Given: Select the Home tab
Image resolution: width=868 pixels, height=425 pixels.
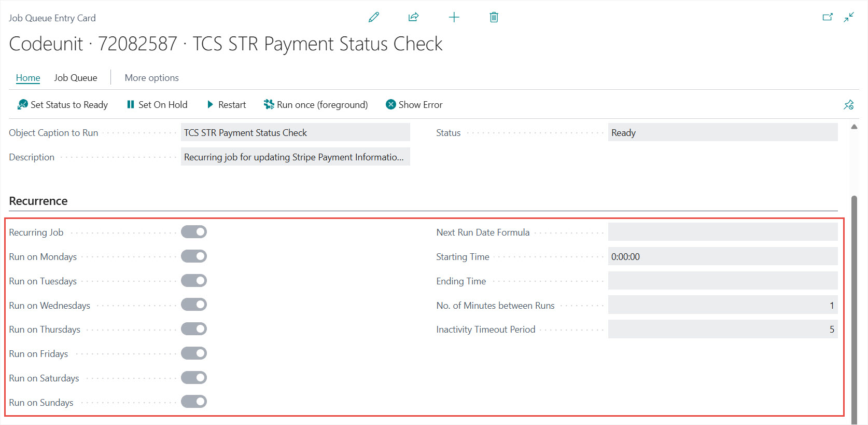Looking at the screenshot, I should 28,78.
